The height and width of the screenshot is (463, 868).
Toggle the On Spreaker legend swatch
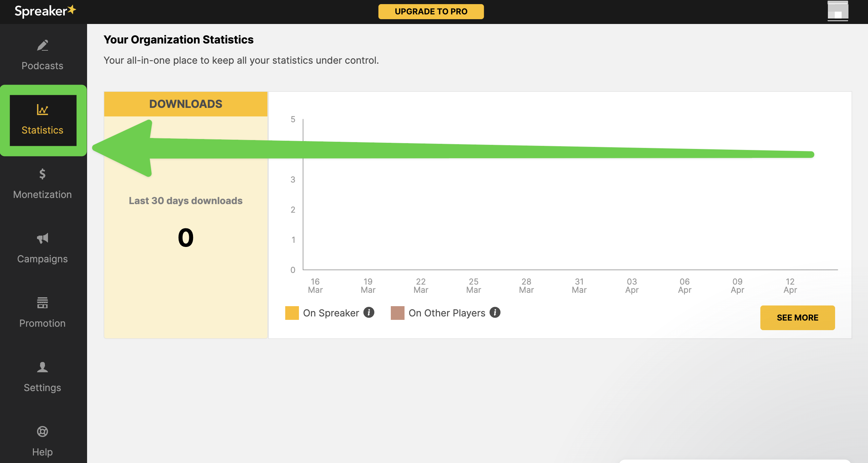[292, 313]
